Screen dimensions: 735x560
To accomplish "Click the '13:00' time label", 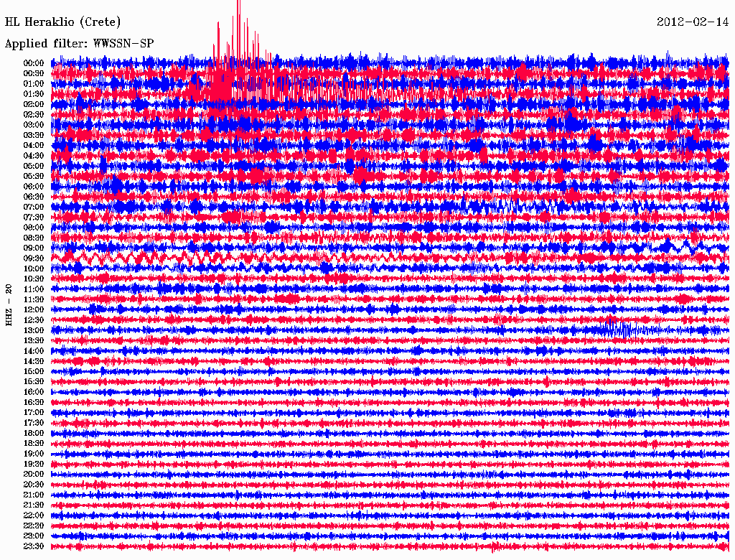I will pos(34,331).
